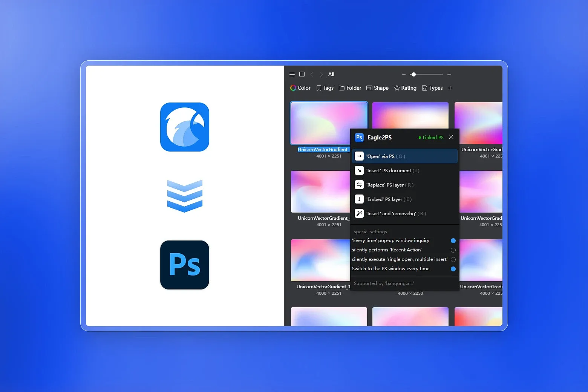Click the '4000 × 2250' dimension text
This screenshot has height=392, width=588.
pos(410,293)
